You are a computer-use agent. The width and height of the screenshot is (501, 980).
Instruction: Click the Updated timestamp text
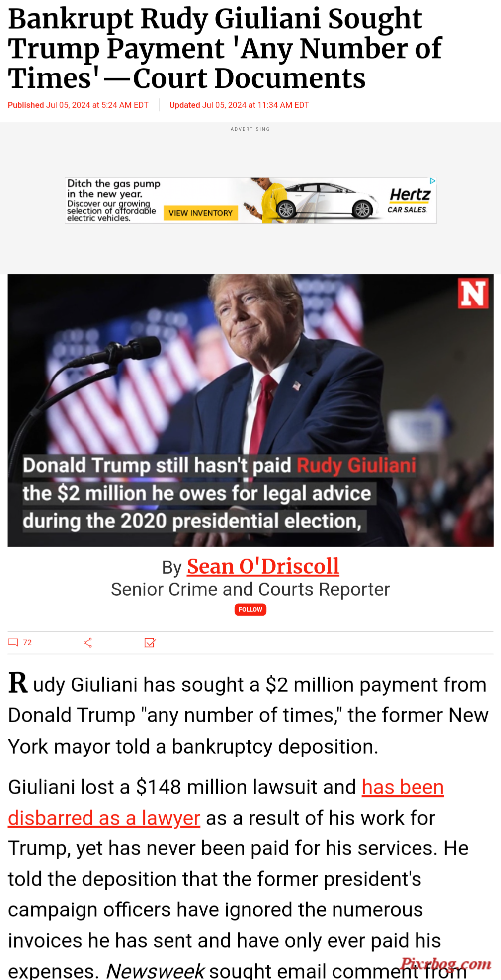click(x=239, y=105)
